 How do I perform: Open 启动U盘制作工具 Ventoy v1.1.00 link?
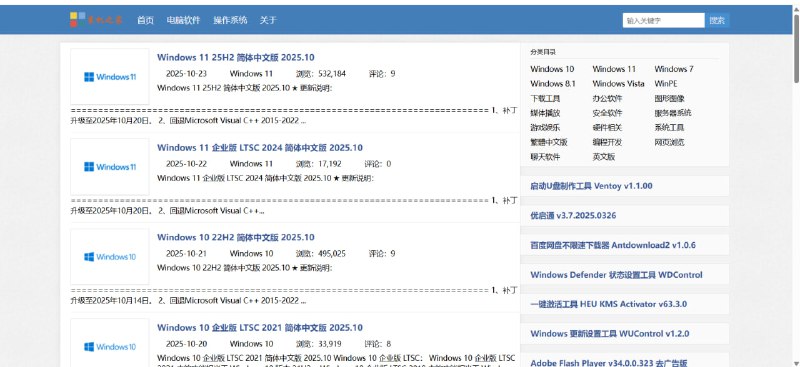(591, 186)
